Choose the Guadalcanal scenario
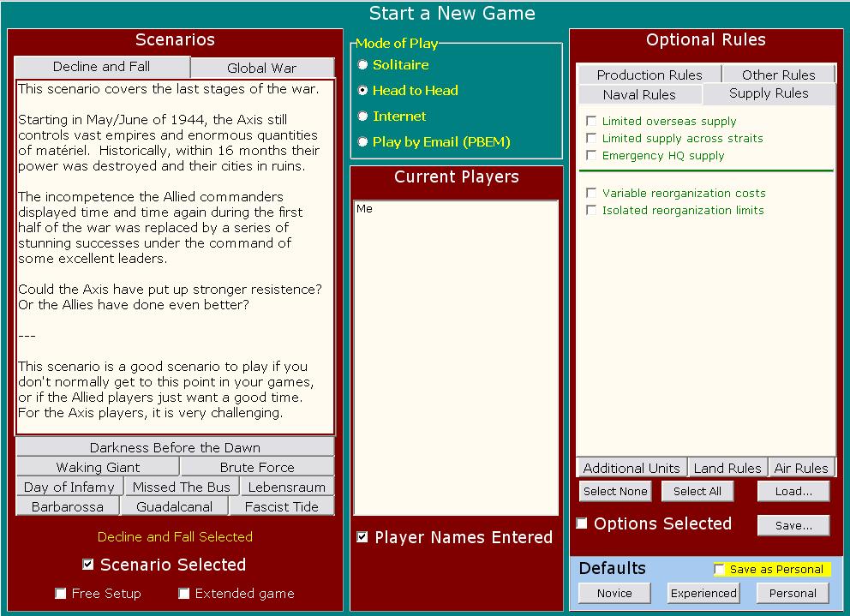850x616 pixels. click(x=175, y=505)
